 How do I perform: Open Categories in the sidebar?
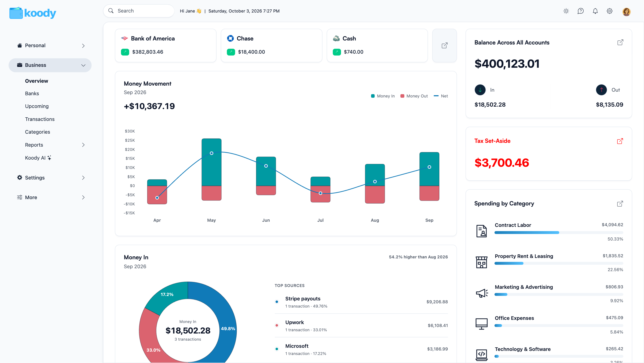(x=38, y=132)
